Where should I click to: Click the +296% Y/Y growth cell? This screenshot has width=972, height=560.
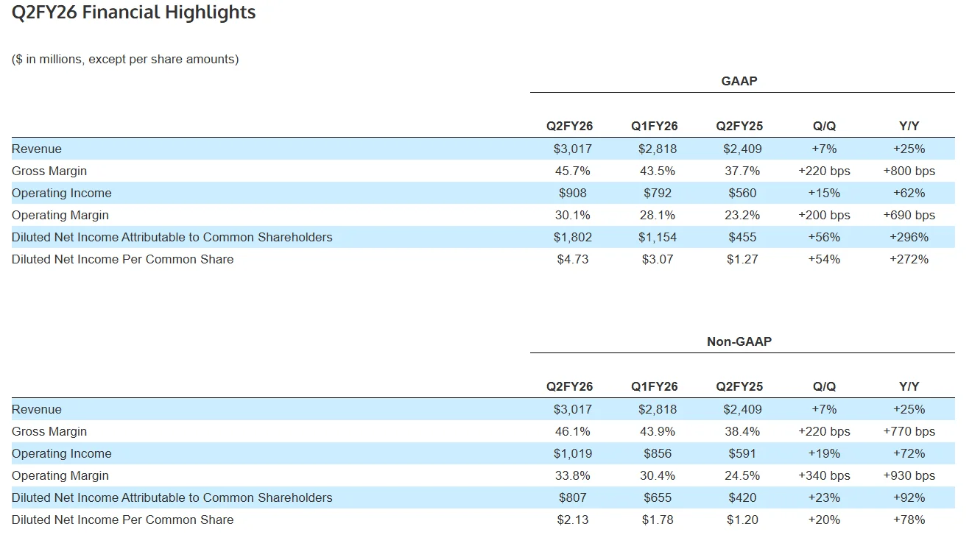tap(909, 237)
